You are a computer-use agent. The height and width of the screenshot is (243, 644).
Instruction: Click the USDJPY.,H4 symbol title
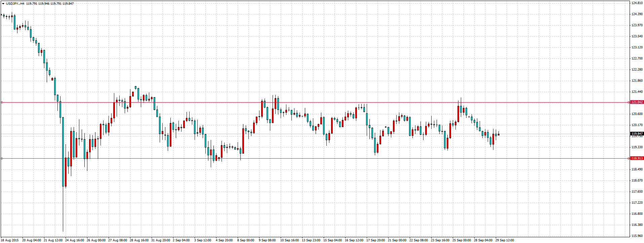[x=15, y=4]
